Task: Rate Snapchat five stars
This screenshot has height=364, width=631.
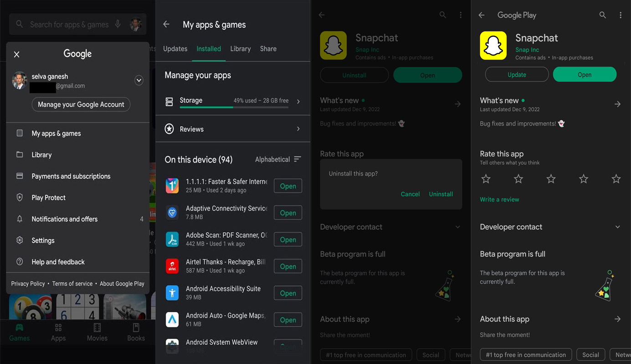Action: (x=616, y=179)
